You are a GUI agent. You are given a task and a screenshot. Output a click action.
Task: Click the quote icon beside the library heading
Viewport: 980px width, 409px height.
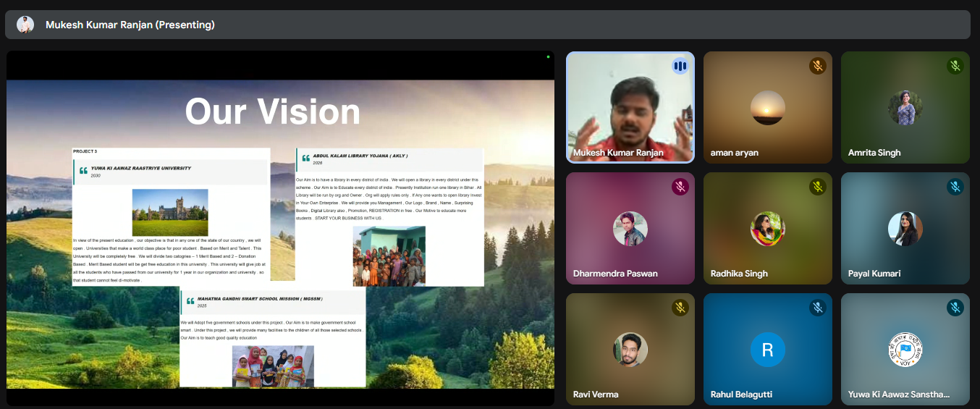coord(306,159)
